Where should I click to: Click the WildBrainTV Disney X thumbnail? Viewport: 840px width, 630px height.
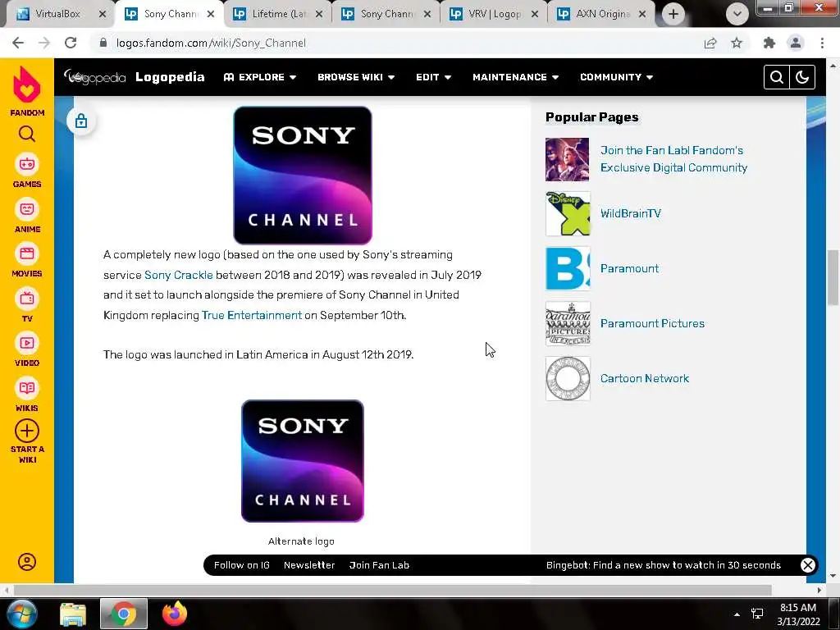[x=568, y=214]
